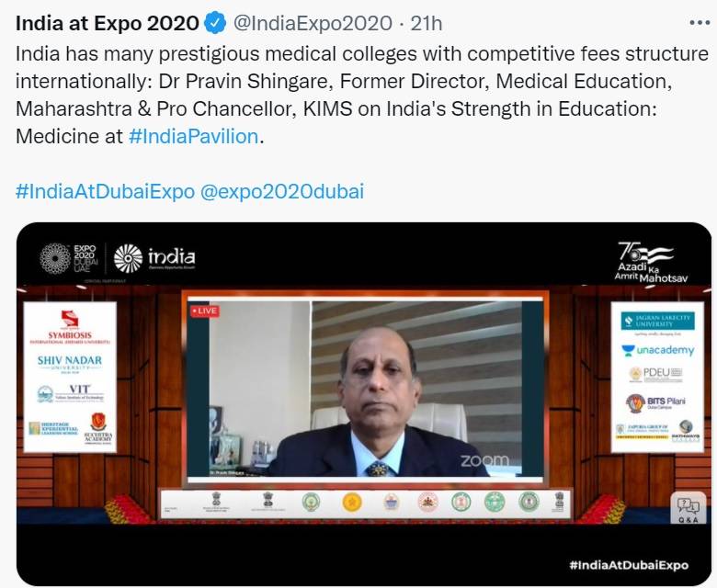Click the unacademy logo on right banner
The width and height of the screenshot is (717, 588).
(658, 350)
